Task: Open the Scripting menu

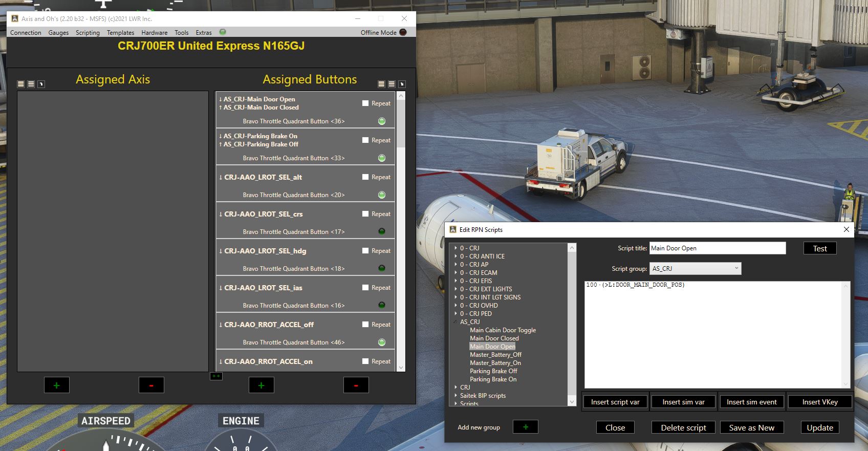Action: 88,32
